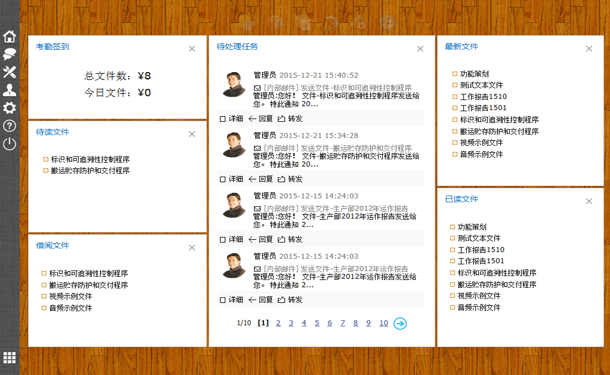Open the app grid icon at sidebar bottom
The width and height of the screenshot is (610, 375).
(9, 357)
